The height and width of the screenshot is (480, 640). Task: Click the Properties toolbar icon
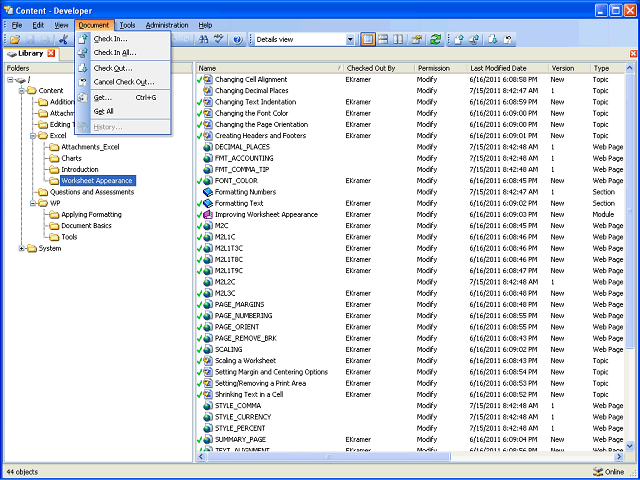click(x=417, y=40)
